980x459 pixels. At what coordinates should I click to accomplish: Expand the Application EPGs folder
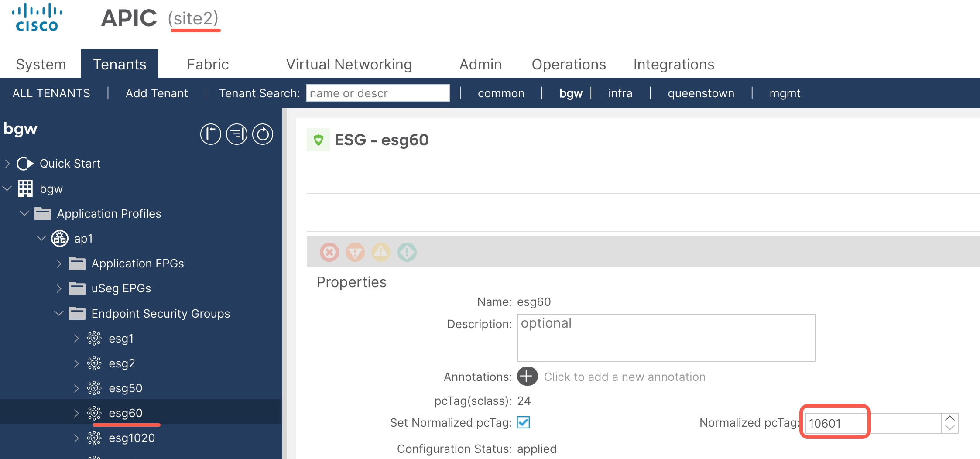tap(59, 264)
